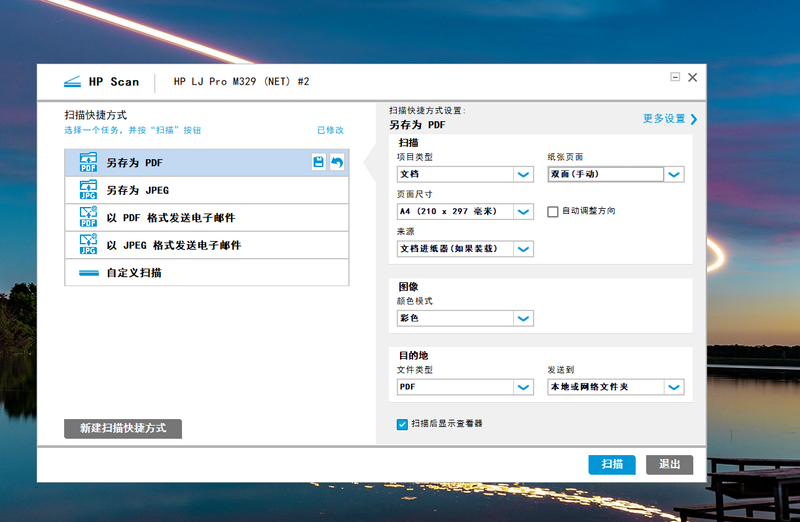800x522 pixels.
Task: Expand the 纸张页面 dropdown
Action: [x=674, y=174]
